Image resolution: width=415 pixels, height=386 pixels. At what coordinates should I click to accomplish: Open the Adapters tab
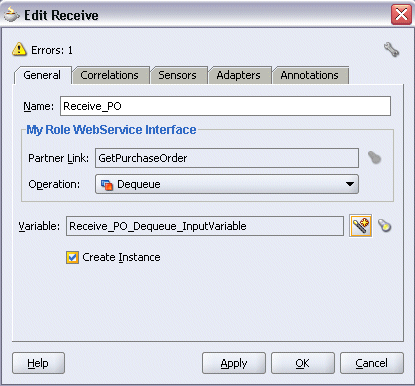pos(239,75)
